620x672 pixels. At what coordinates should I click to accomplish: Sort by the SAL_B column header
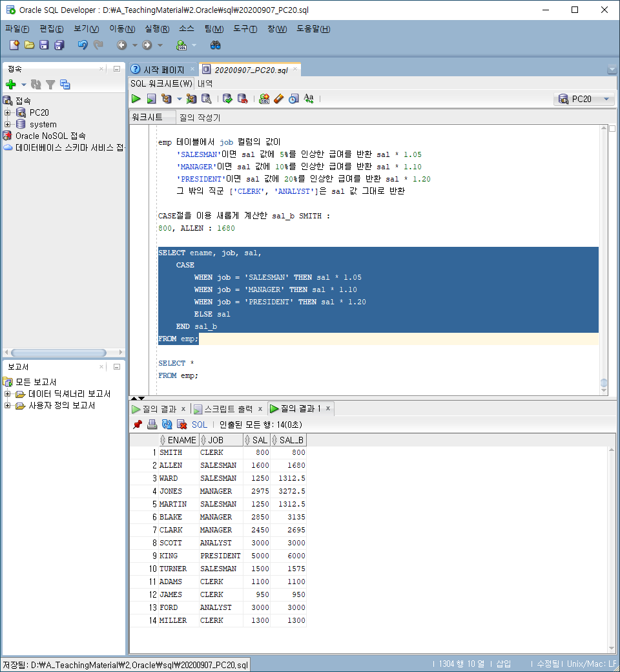click(x=288, y=440)
